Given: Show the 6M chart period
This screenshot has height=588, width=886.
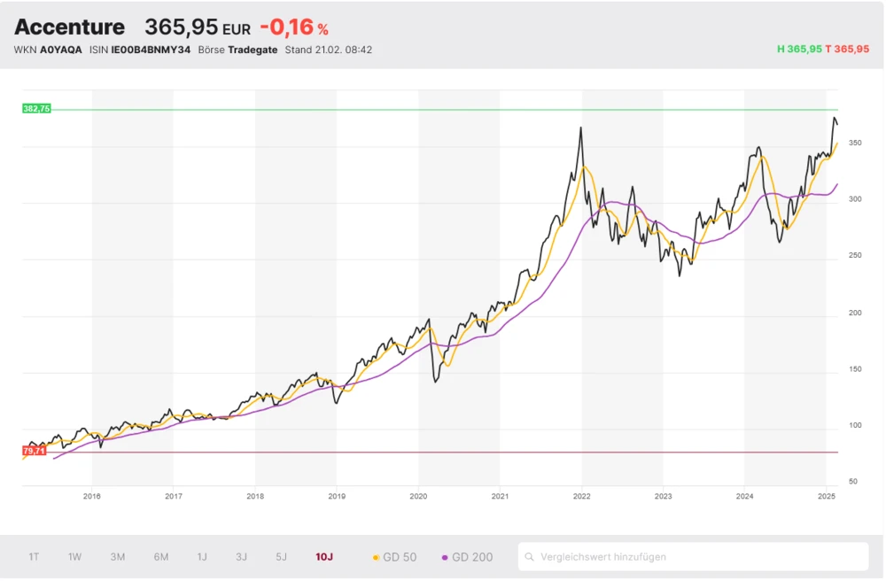Looking at the screenshot, I should tap(161, 557).
